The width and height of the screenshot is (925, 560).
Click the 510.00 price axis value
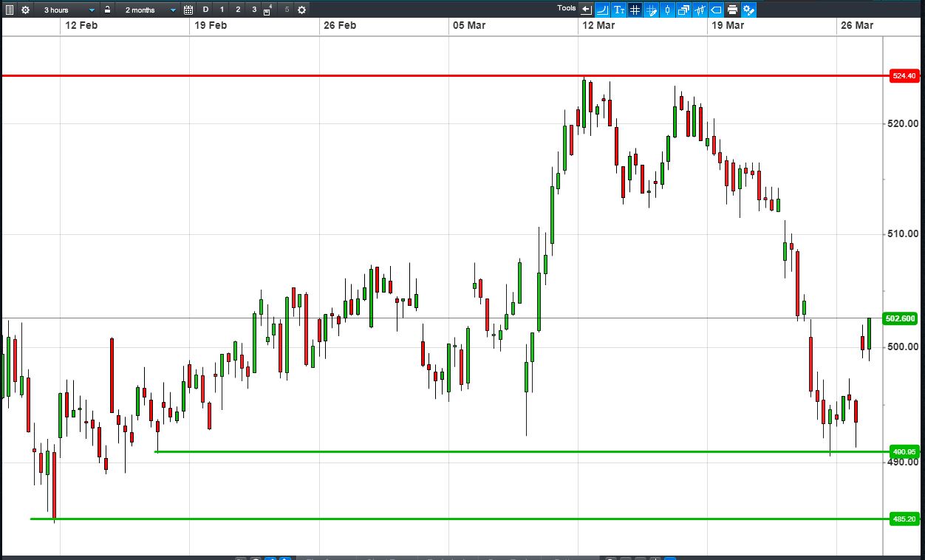[x=902, y=234]
